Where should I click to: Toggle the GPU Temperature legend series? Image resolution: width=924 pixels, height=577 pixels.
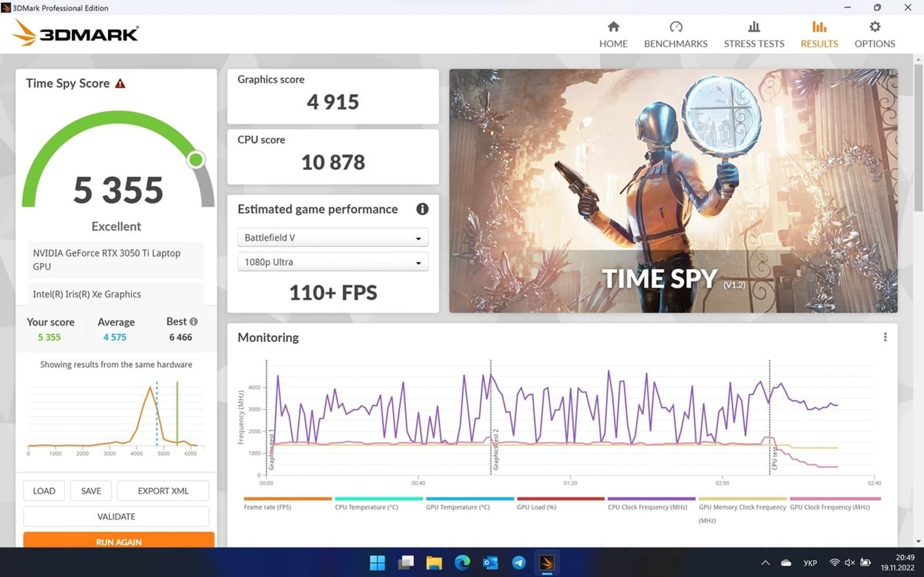point(469,503)
